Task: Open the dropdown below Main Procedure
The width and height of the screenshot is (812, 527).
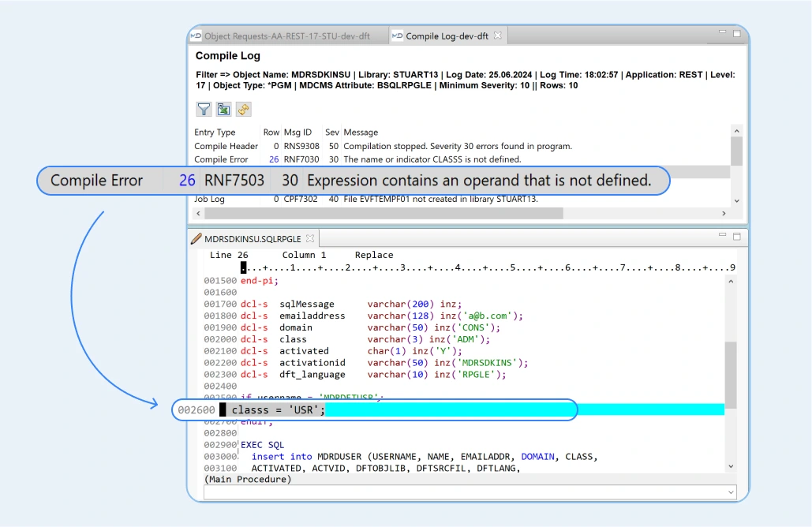Action: (x=731, y=492)
